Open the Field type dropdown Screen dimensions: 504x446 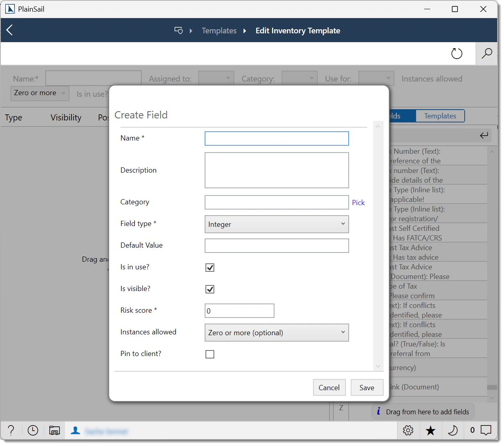277,224
